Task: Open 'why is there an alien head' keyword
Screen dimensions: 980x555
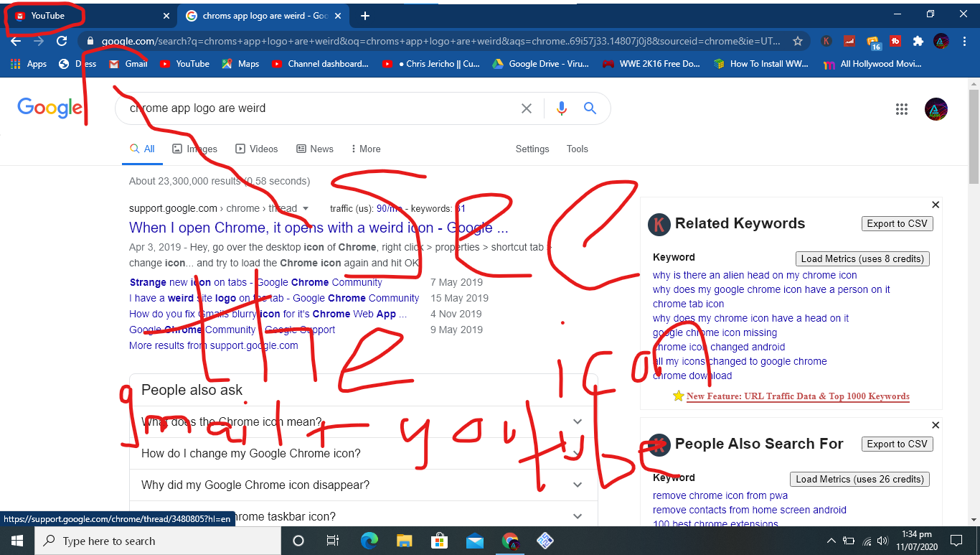Action: click(755, 275)
